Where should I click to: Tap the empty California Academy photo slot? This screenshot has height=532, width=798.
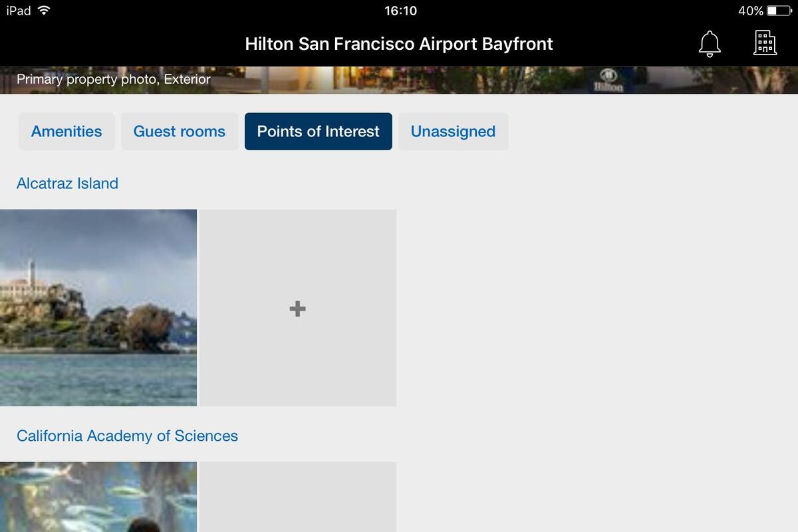298,497
